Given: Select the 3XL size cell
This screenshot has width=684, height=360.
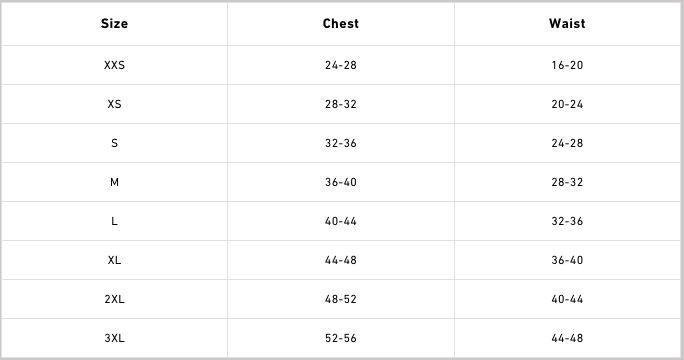Looking at the screenshot, I should pyautogui.click(x=114, y=338).
